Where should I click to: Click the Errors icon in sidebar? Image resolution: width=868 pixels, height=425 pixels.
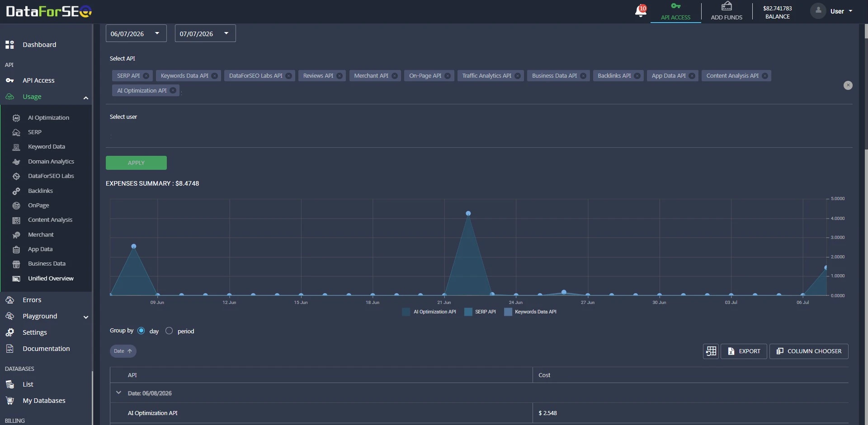(x=9, y=300)
